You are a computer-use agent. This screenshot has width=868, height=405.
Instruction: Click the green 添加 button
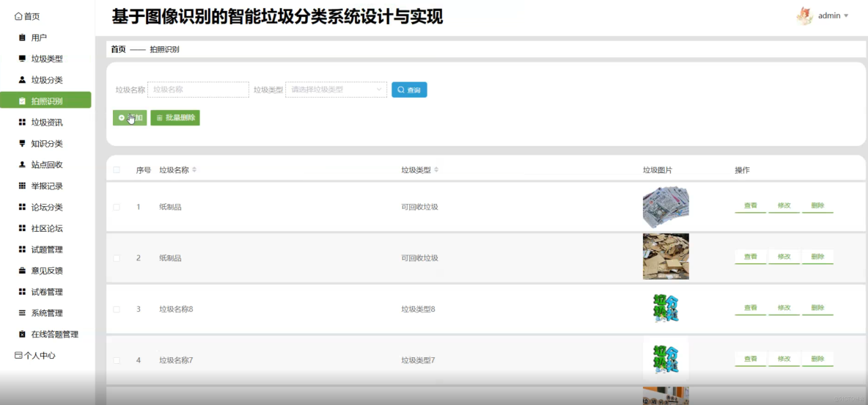pyautogui.click(x=130, y=118)
